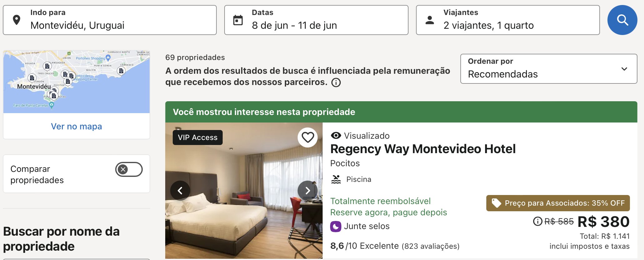Open Viajantes selector showing 2 viajantes, 1 quarto
This screenshot has height=260, width=644.
coord(508,20)
